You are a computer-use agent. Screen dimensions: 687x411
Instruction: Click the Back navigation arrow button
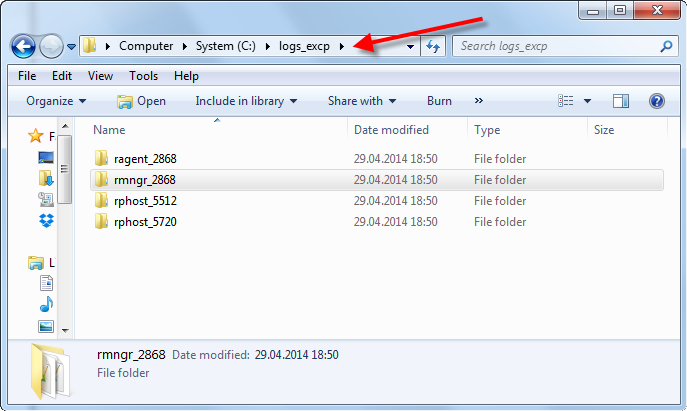pyautogui.click(x=23, y=46)
